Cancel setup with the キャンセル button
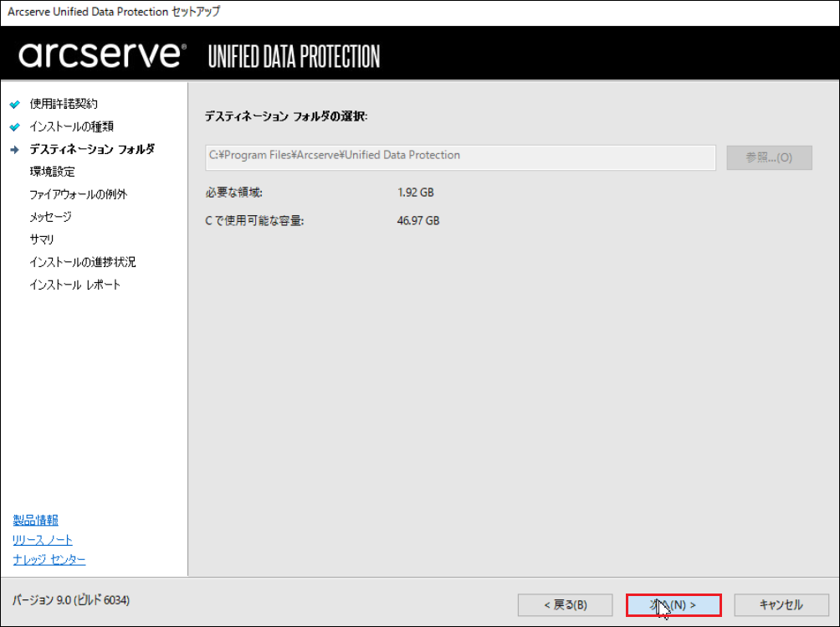Screen dimensions: 840x627 click(x=781, y=605)
